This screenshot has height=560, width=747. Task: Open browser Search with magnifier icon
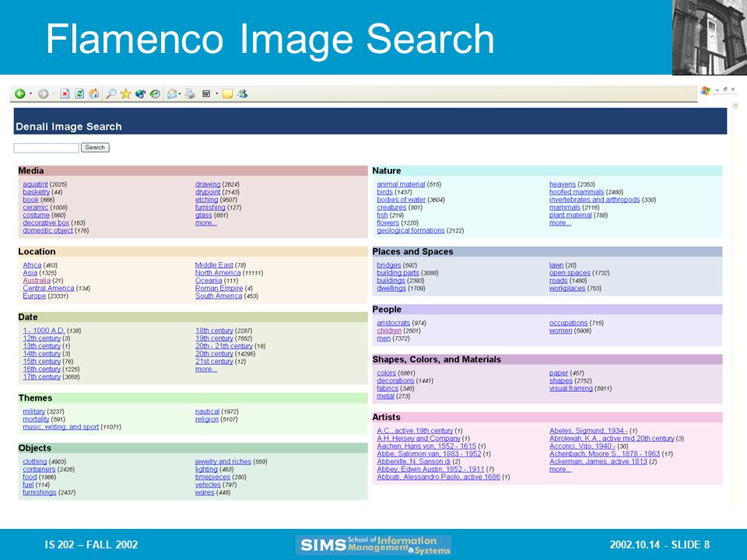coord(111,94)
